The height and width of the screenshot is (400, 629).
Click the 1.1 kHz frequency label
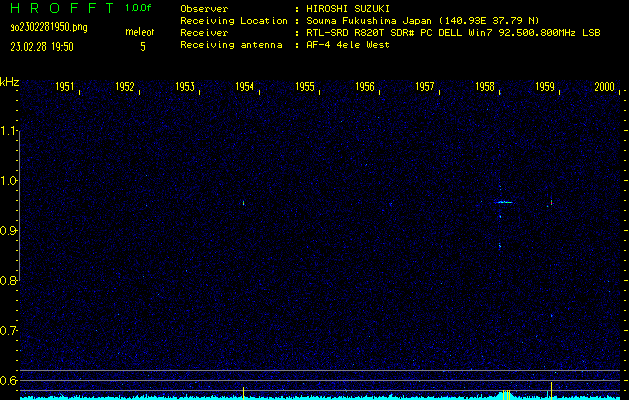click(8, 131)
